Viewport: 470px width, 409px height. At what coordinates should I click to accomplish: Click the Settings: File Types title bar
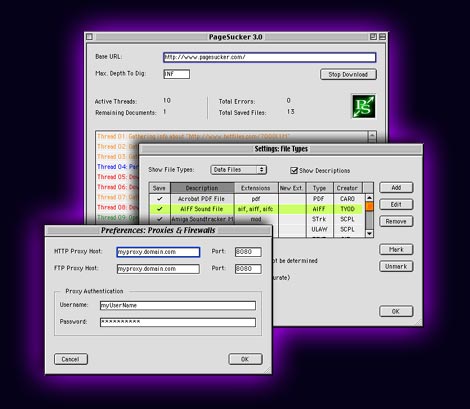pos(281,149)
